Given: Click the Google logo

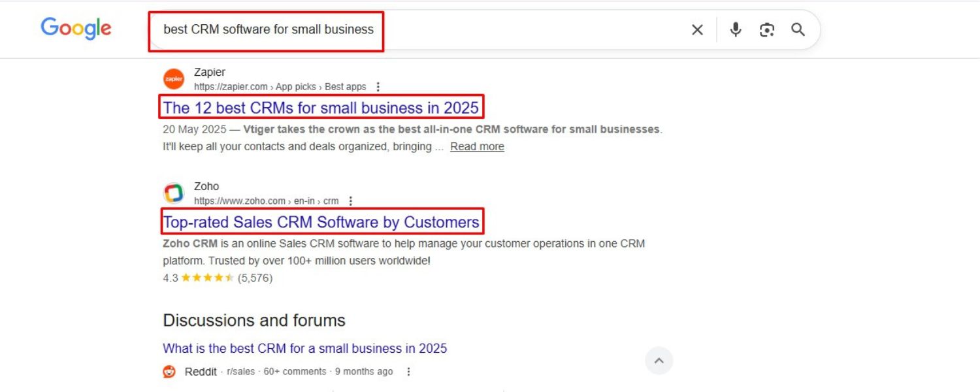Looking at the screenshot, I should click(75, 28).
